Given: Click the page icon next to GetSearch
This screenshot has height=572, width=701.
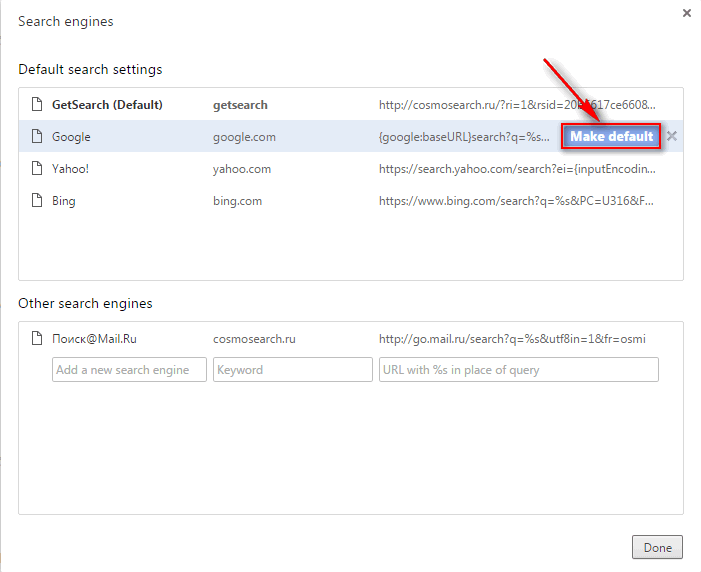Looking at the screenshot, I should [37, 104].
